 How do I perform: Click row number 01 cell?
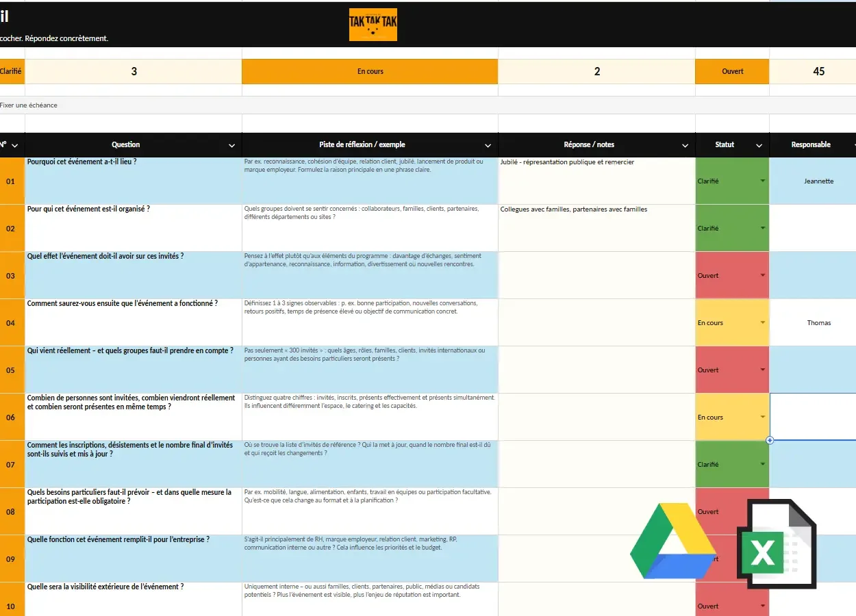12,181
